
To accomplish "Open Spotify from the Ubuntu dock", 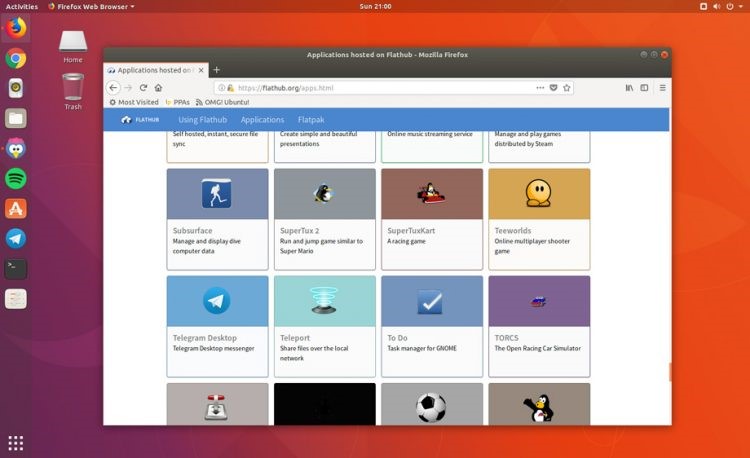I will coord(16,179).
